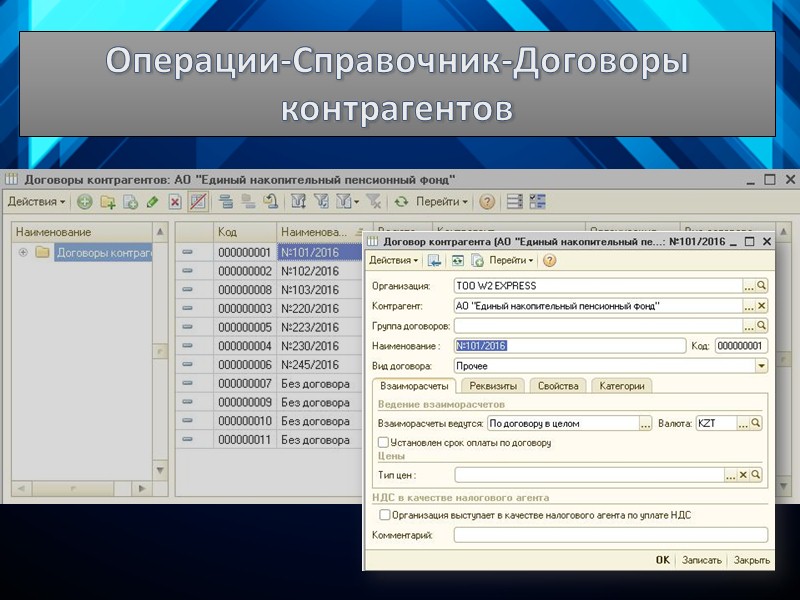The width and height of the screenshot is (800, 600).
Task: Select the row №220/2016
Action: point(269,309)
